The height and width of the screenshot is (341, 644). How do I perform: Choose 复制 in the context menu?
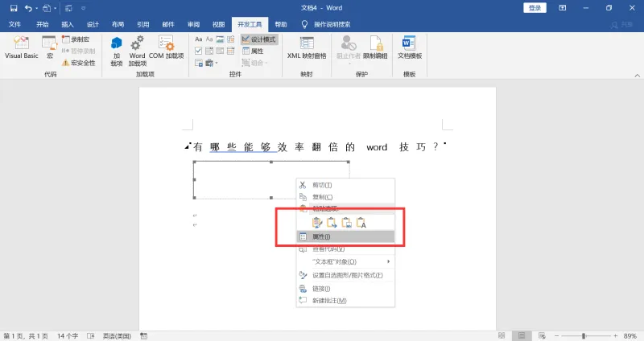pos(345,197)
